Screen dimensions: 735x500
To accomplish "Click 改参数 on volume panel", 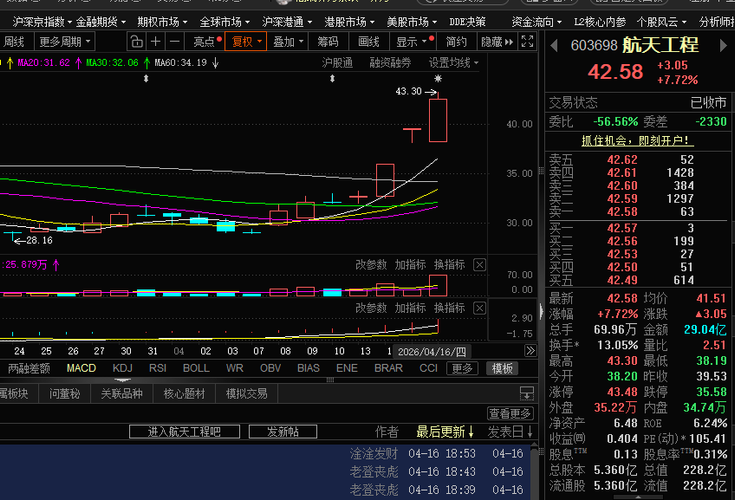I will tap(371, 265).
